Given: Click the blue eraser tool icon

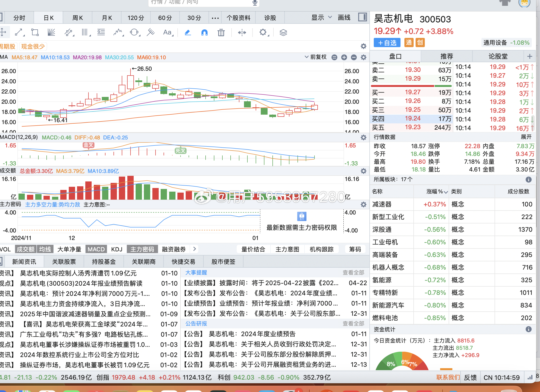Looking at the screenshot, I should click(x=188, y=32).
